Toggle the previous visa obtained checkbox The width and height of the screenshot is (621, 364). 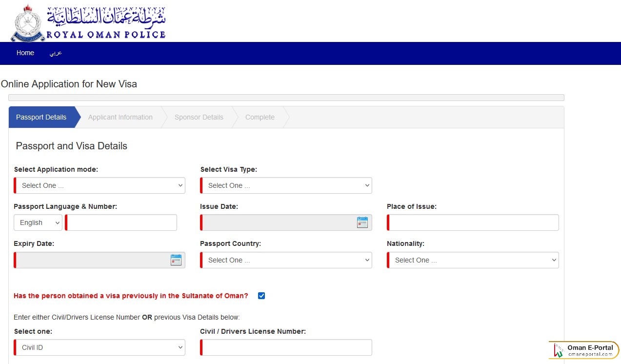pyautogui.click(x=261, y=295)
